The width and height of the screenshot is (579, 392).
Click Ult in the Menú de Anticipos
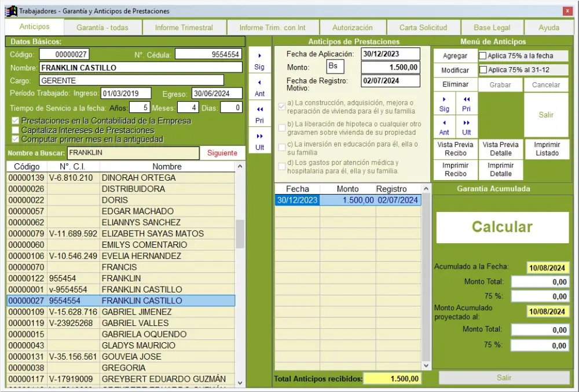(467, 127)
